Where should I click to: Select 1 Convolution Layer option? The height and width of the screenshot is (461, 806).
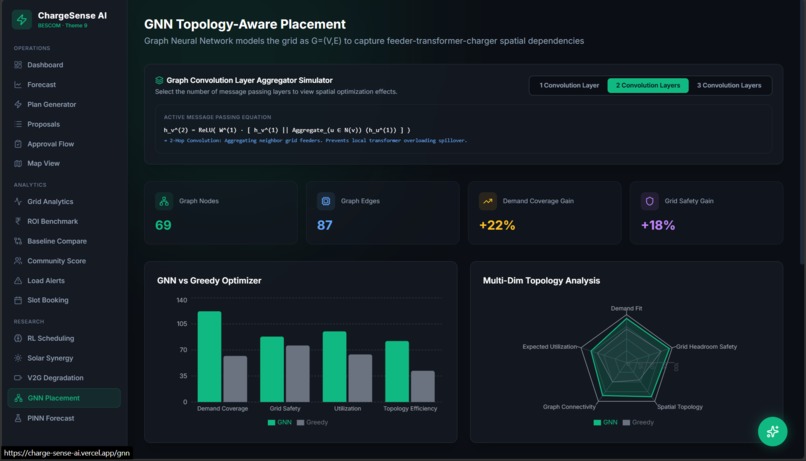pyautogui.click(x=569, y=85)
